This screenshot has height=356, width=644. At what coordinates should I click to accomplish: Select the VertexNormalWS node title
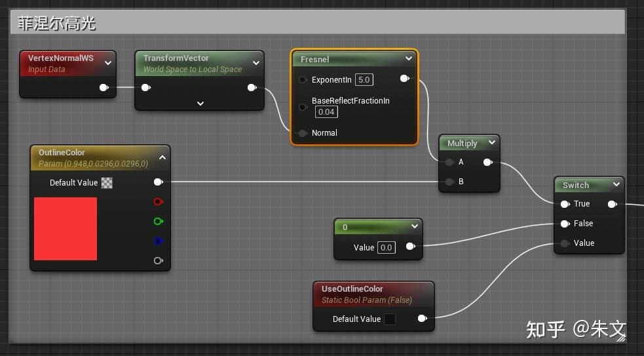click(x=61, y=58)
